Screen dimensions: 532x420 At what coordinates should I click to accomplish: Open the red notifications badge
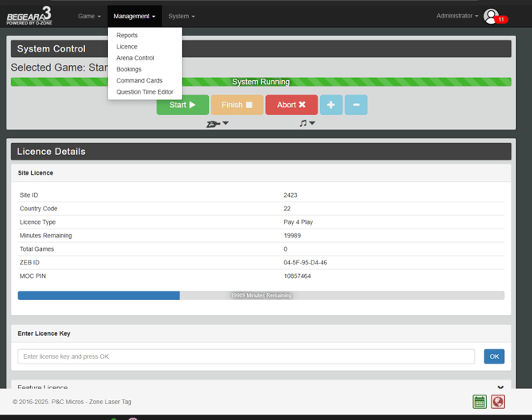[502, 20]
